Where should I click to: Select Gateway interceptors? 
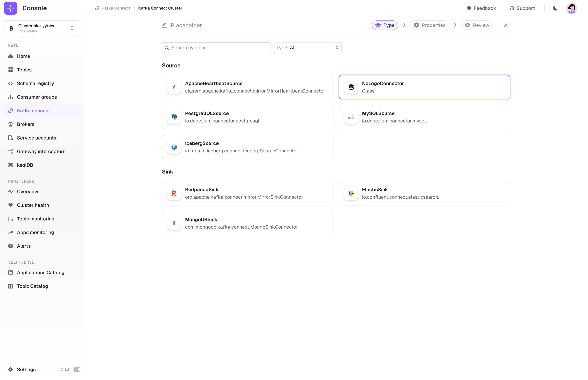[41, 151]
